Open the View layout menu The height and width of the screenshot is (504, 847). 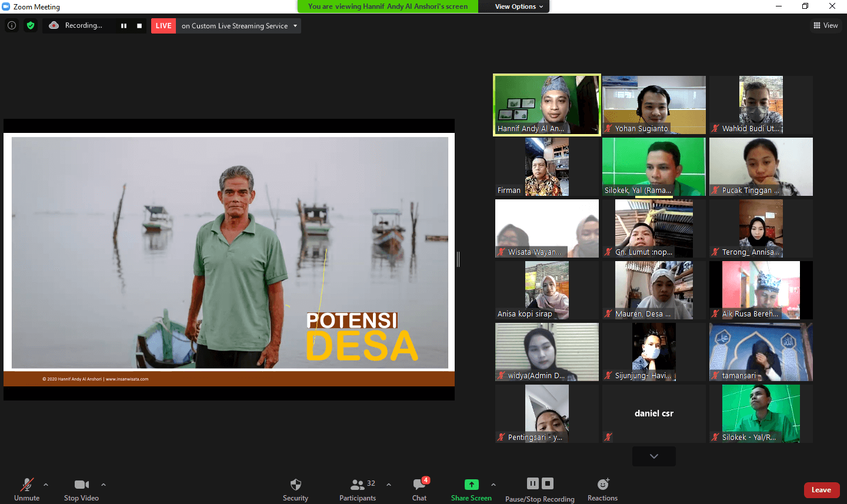pos(826,25)
